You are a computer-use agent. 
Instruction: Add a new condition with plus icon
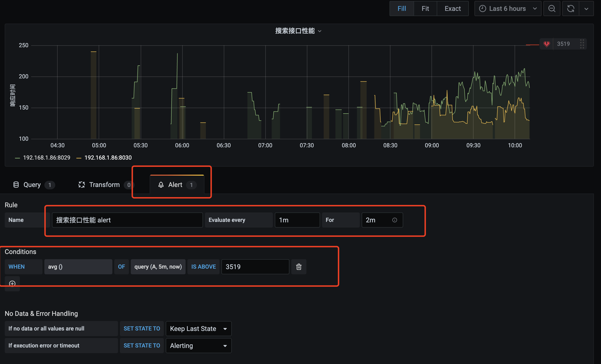[12, 284]
